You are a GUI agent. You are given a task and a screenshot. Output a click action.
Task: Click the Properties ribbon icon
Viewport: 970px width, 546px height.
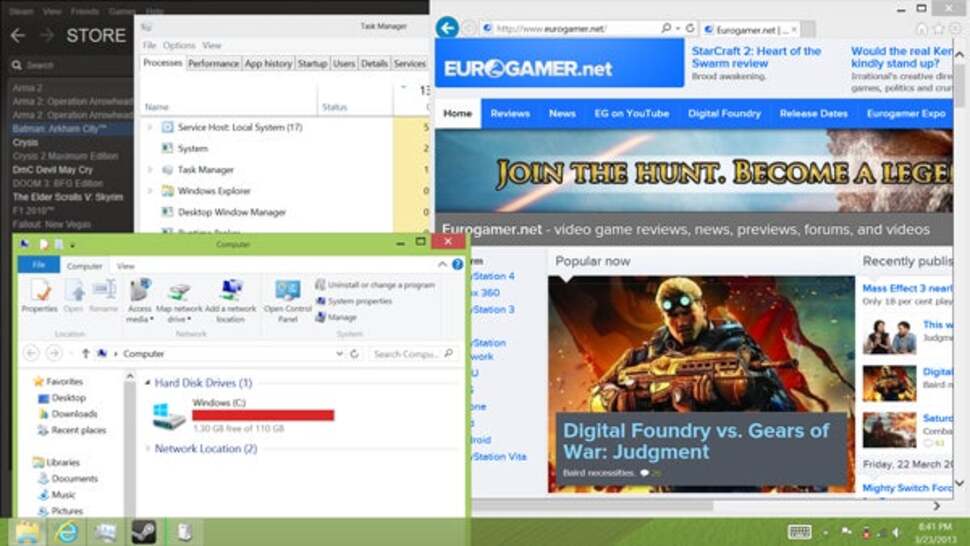(x=40, y=295)
